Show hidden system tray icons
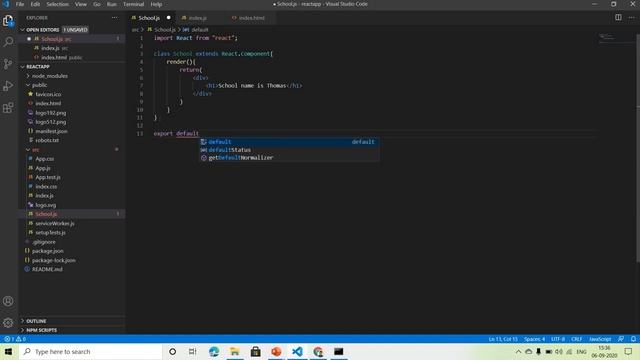The image size is (640, 360). pos(518,351)
